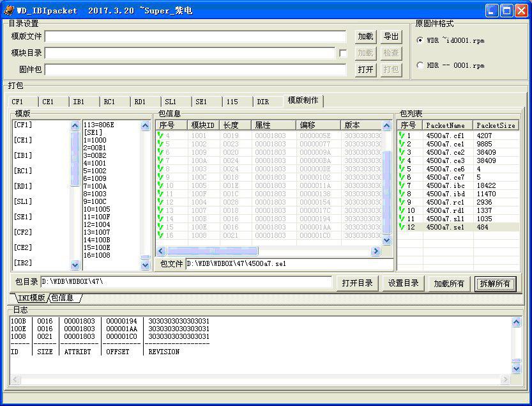Click into the 模版文件 text field

[195, 36]
